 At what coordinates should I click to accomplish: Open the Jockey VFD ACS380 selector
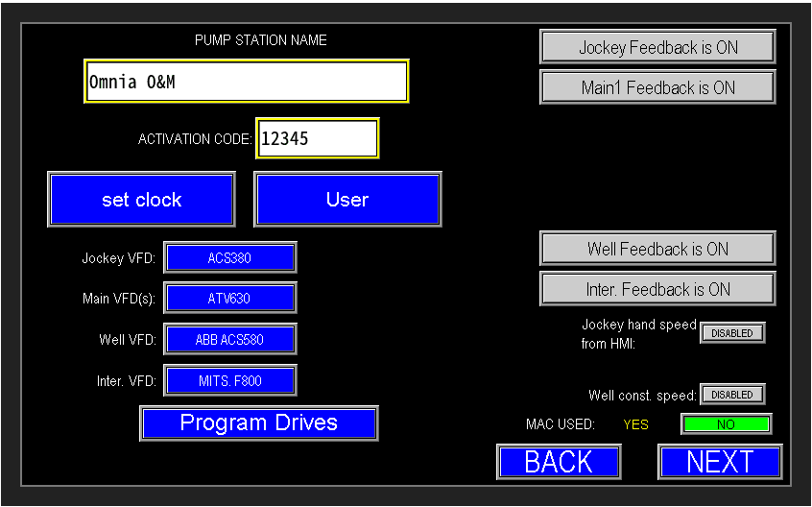click(229, 257)
